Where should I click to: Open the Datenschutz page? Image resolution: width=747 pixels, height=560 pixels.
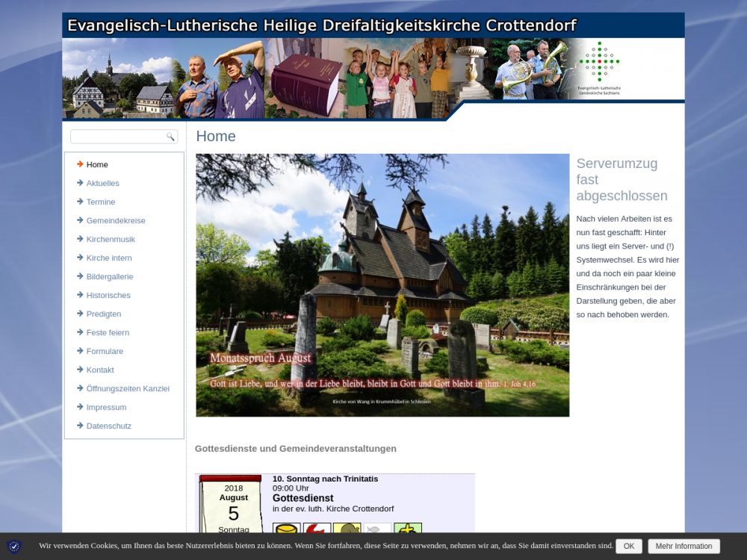coord(108,426)
